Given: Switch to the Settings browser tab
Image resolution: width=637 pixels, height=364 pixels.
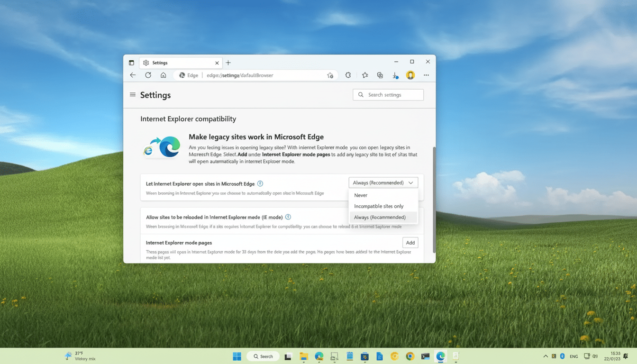Looking at the screenshot, I should coord(175,63).
